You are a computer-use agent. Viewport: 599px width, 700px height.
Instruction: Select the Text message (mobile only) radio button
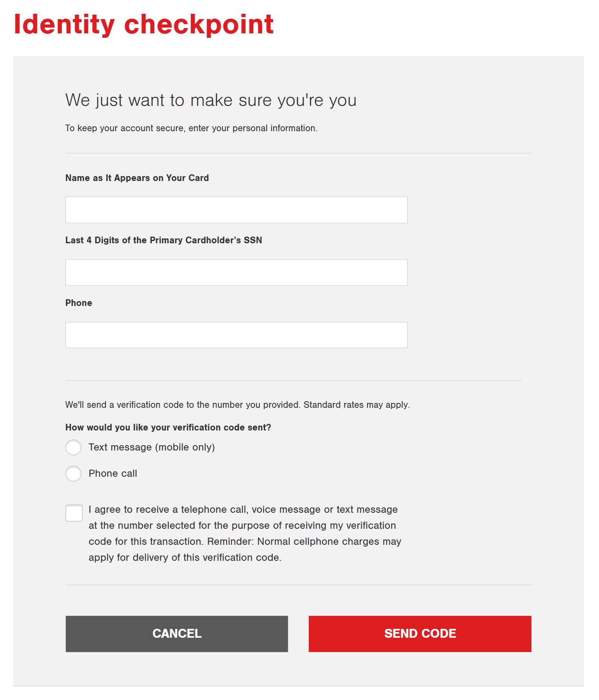tap(73, 447)
